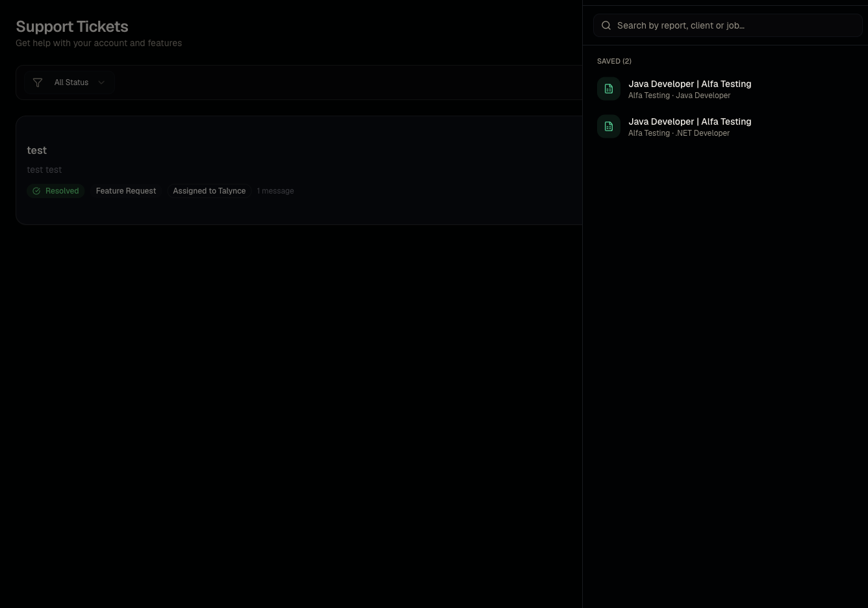
Task: Open report icon for Alfa Testing · Java Developer
Action: [609, 89]
